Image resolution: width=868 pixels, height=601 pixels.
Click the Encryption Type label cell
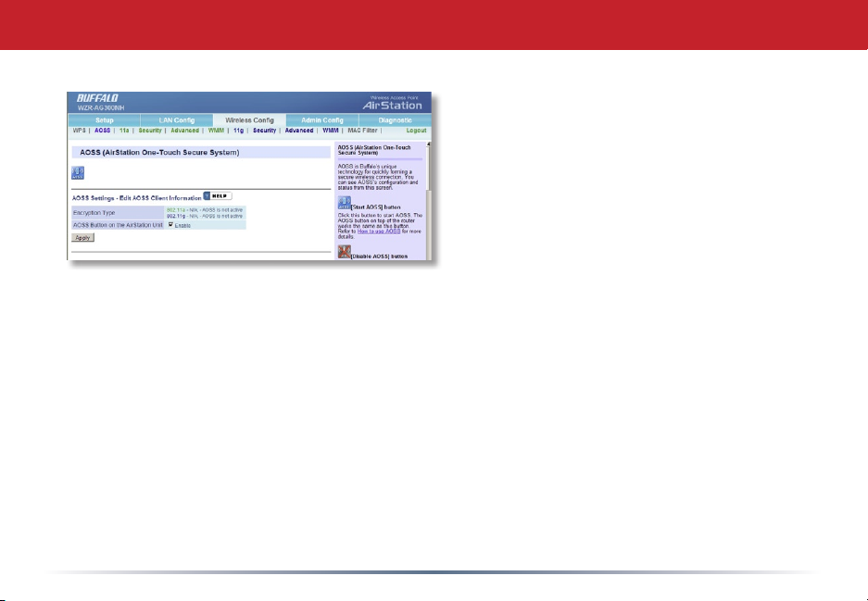118,212
